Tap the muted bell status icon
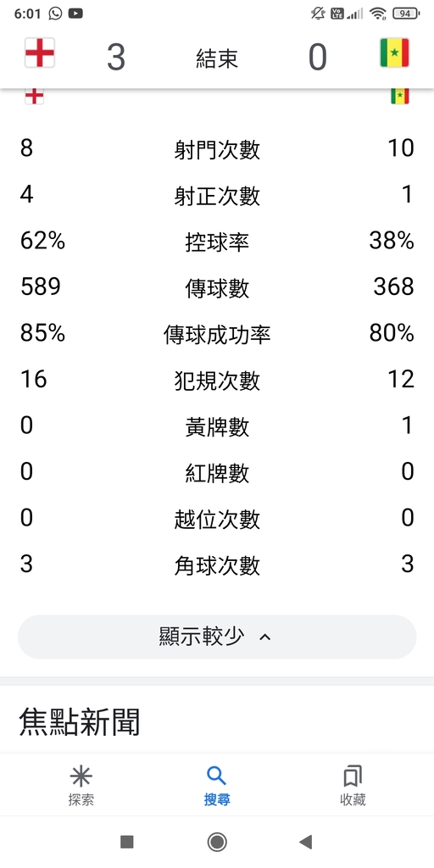 click(x=319, y=14)
